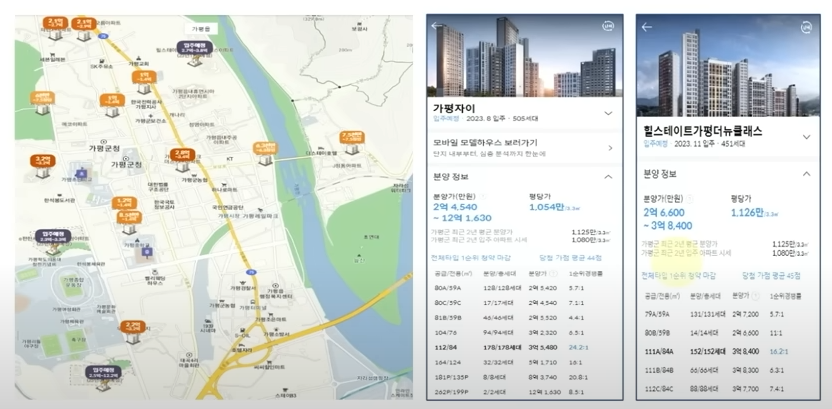Select the 262P/199P table row
This screenshot has height=409, width=832.
click(x=524, y=392)
